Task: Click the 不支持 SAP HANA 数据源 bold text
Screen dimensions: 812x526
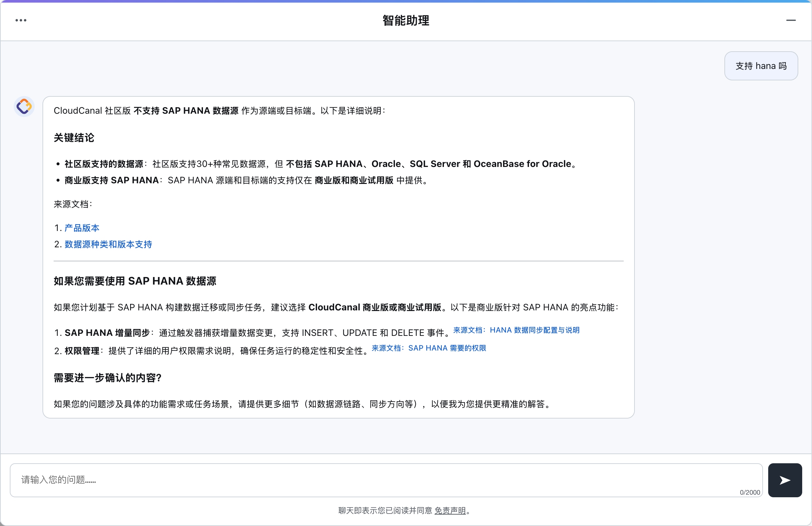Action: [x=186, y=111]
